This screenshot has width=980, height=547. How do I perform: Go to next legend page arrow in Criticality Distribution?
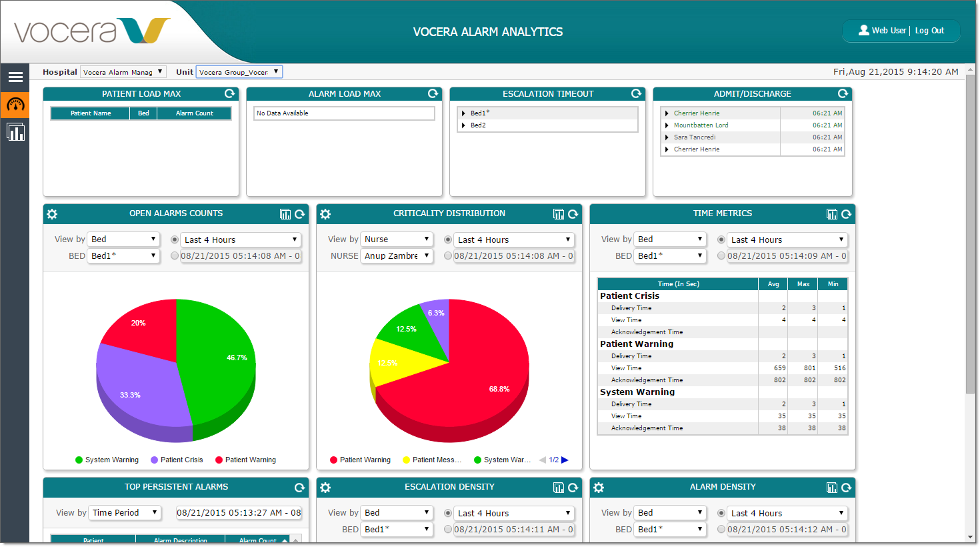[565, 460]
